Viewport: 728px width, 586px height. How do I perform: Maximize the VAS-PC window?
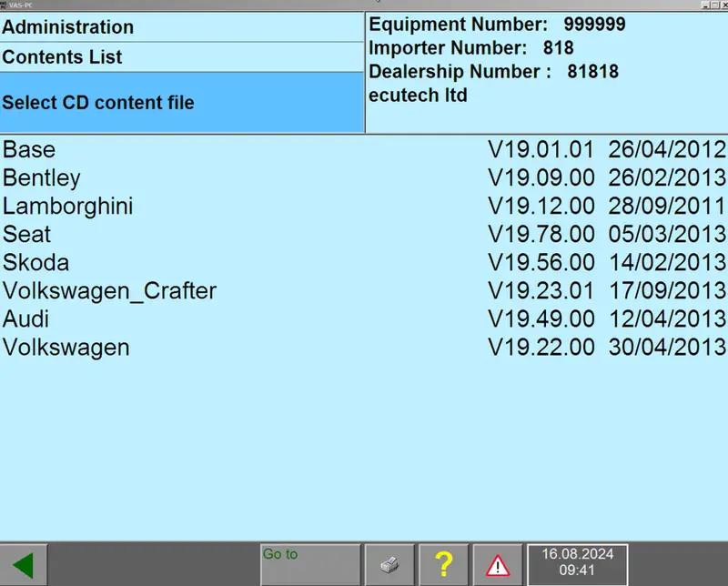715,5
